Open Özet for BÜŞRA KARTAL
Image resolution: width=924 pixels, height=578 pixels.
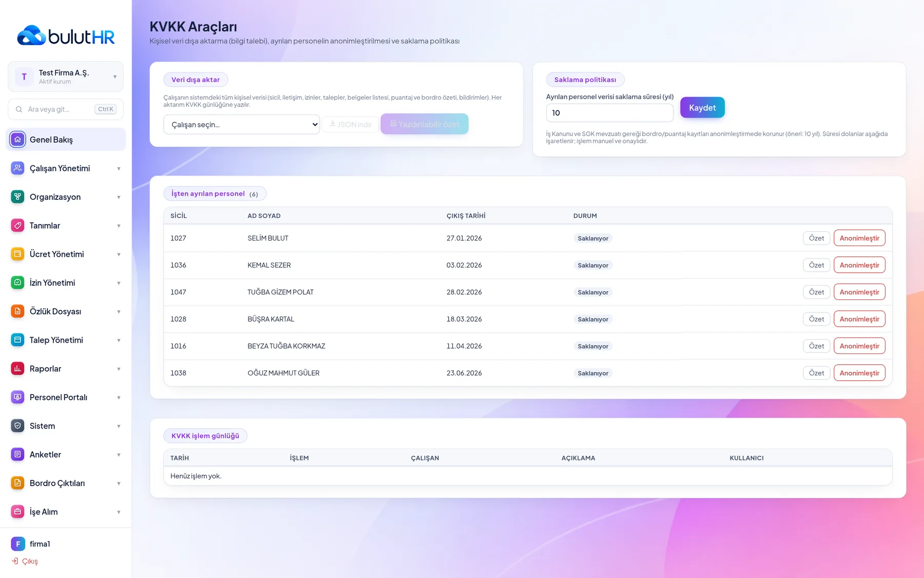(x=816, y=319)
